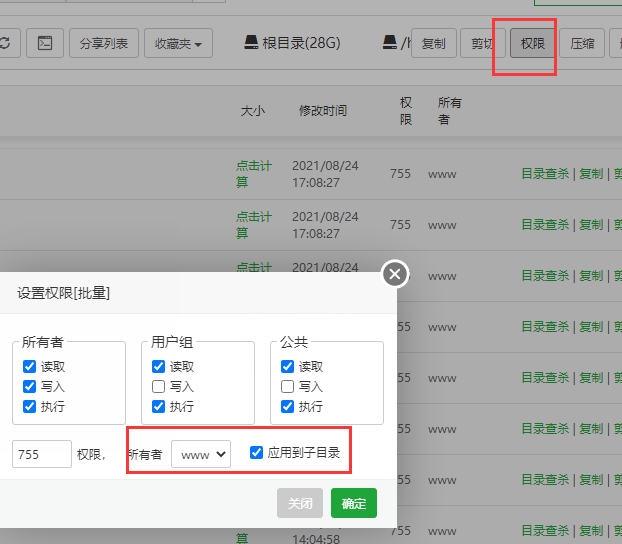Click the refresh icon button
The height and width of the screenshot is (544, 622).
pyautogui.click(x=6, y=43)
